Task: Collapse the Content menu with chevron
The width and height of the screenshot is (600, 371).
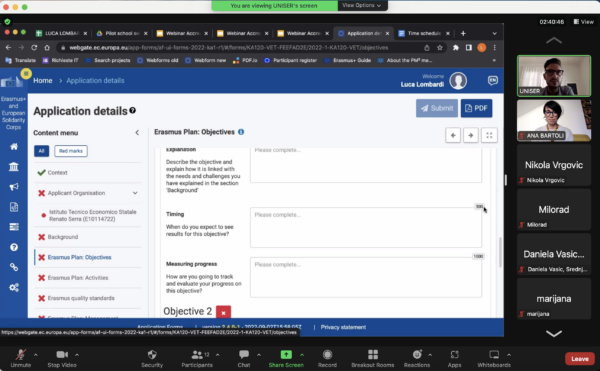Action: point(137,133)
